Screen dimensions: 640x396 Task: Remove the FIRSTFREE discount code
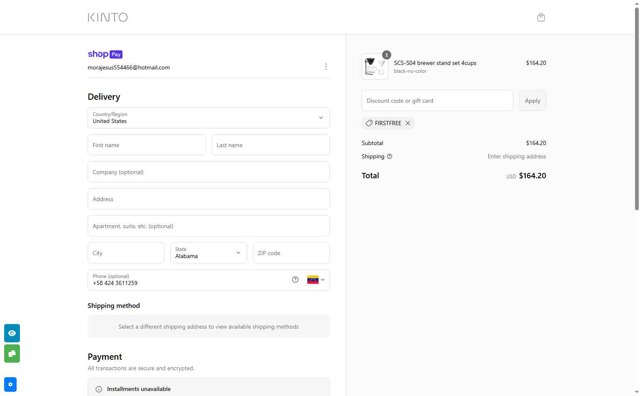(408, 123)
